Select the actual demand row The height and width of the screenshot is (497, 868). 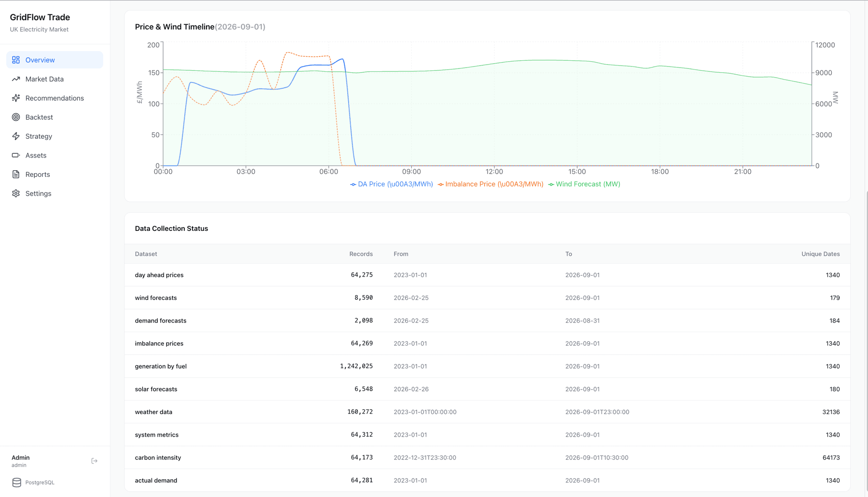(x=487, y=481)
